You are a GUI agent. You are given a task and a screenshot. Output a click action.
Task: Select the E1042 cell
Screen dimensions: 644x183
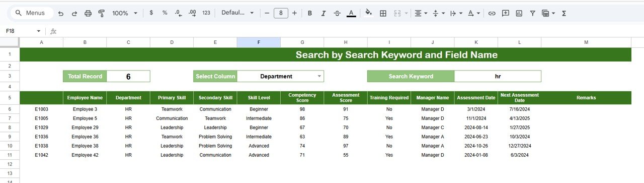(x=41, y=155)
